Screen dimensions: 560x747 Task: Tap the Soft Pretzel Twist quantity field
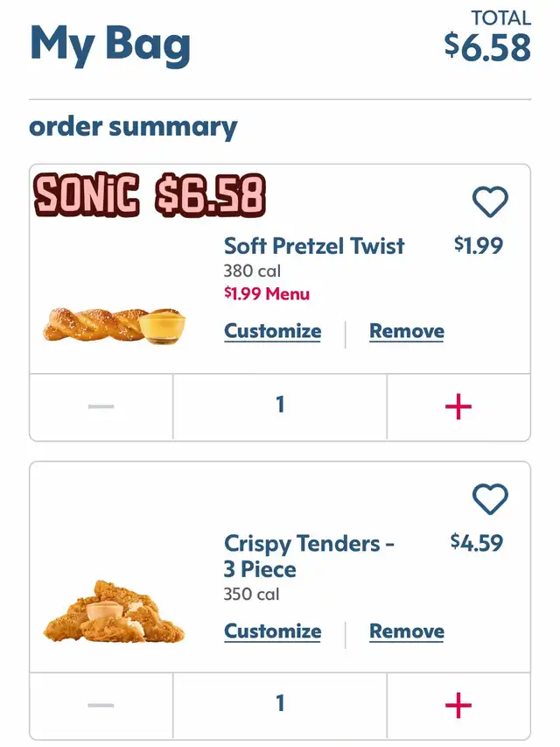pyautogui.click(x=280, y=405)
